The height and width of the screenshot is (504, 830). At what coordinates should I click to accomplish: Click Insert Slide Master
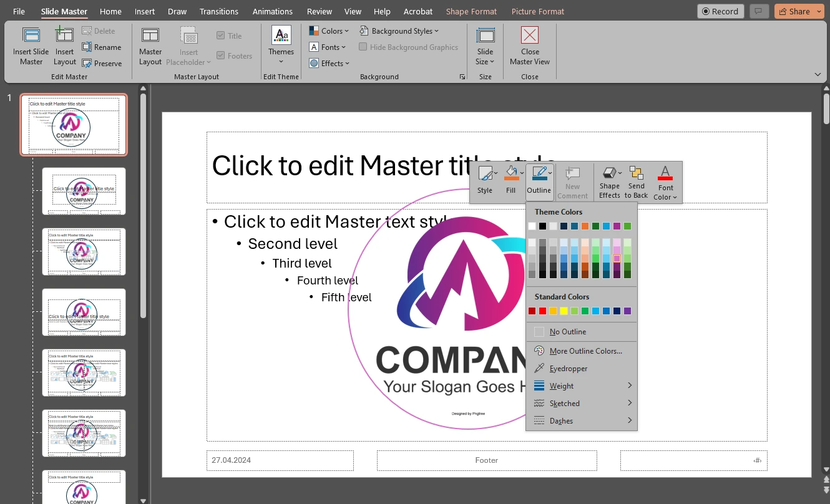click(31, 45)
